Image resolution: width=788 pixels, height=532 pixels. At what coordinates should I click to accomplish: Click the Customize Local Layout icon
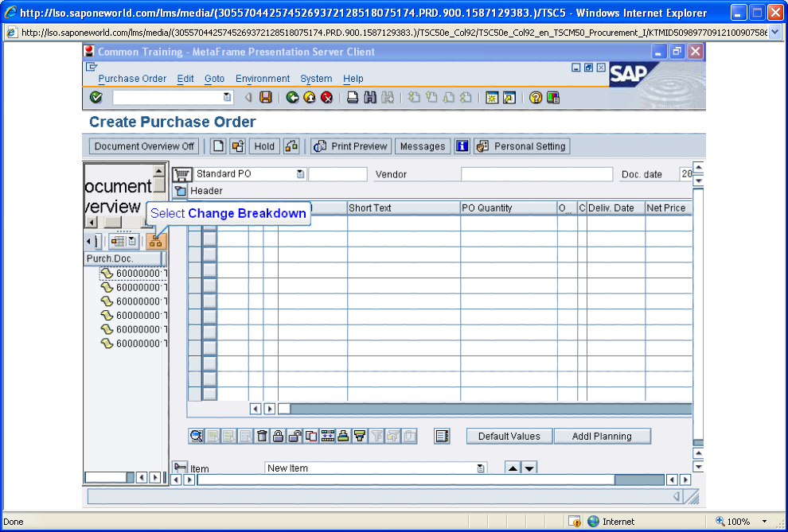553,97
